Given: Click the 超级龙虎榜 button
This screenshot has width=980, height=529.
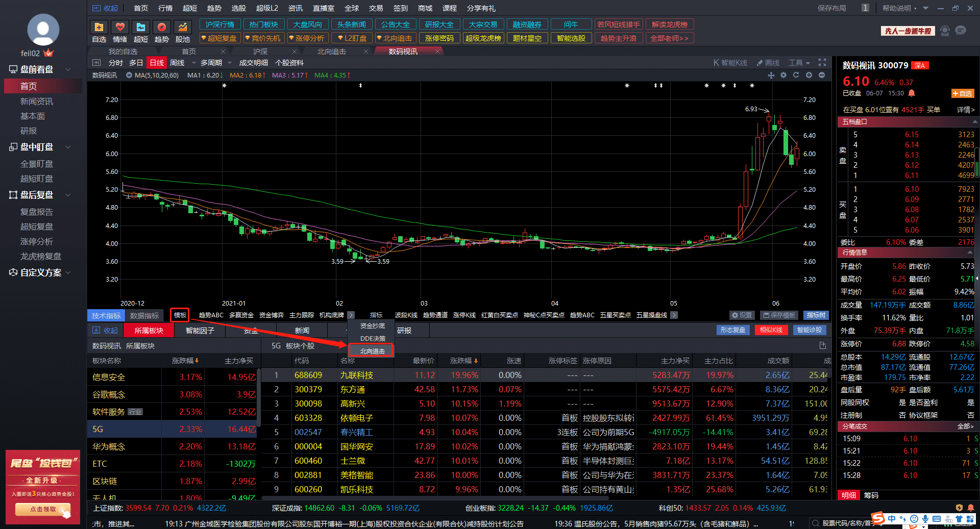Looking at the screenshot, I should point(483,38).
